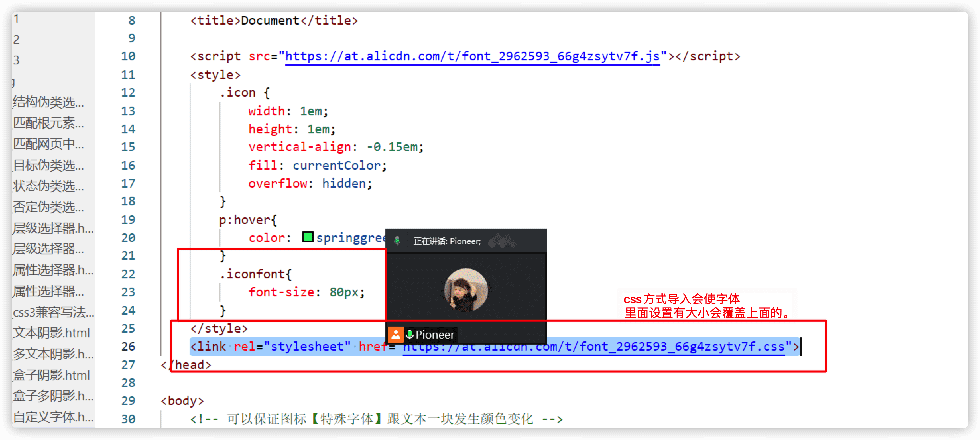The width and height of the screenshot is (980, 440).
Task: Click the '<title>Document</title>' line
Action: tap(274, 20)
